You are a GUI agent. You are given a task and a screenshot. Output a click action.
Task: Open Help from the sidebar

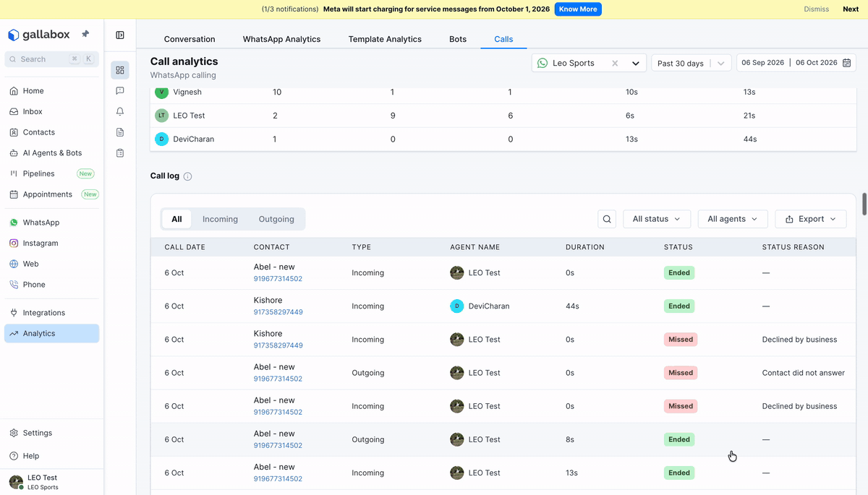click(51, 456)
